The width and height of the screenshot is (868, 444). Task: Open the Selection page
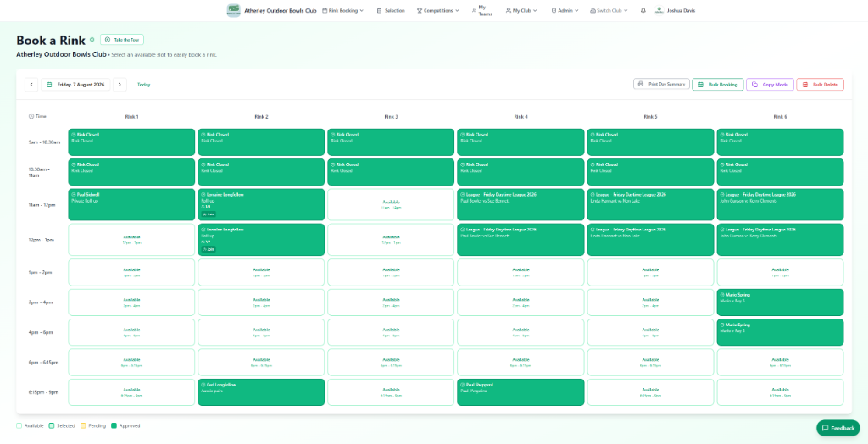tap(390, 10)
